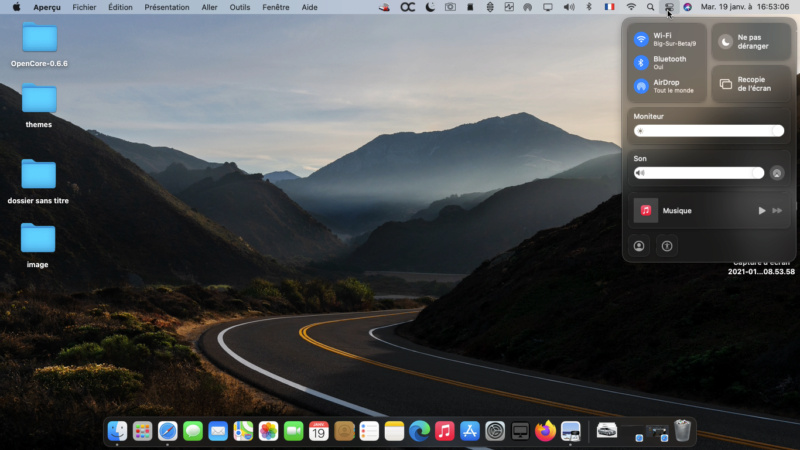Open the Wi-Fi menu bar icon

pos(631,7)
